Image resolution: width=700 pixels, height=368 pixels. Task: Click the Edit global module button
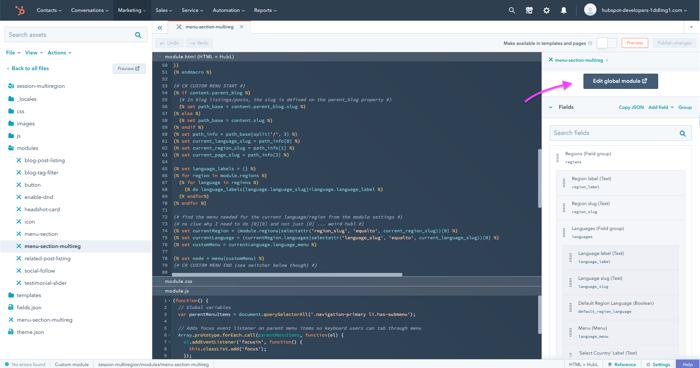tap(620, 81)
